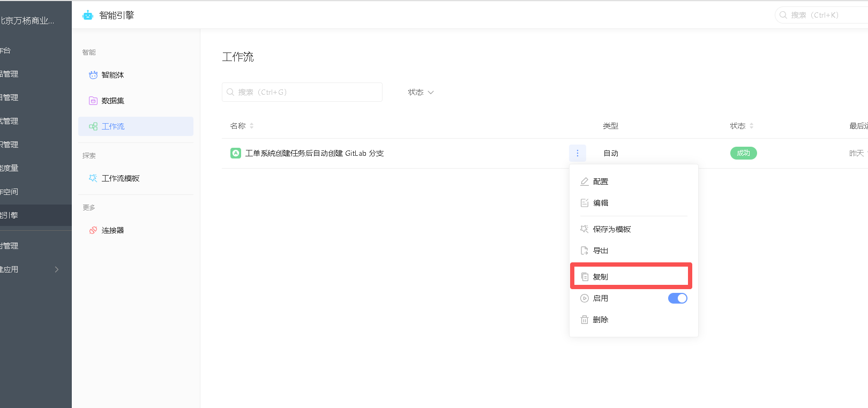Screen dimensions: 868x408
Task: Choose 配置 from the context menu
Action: click(x=634, y=182)
